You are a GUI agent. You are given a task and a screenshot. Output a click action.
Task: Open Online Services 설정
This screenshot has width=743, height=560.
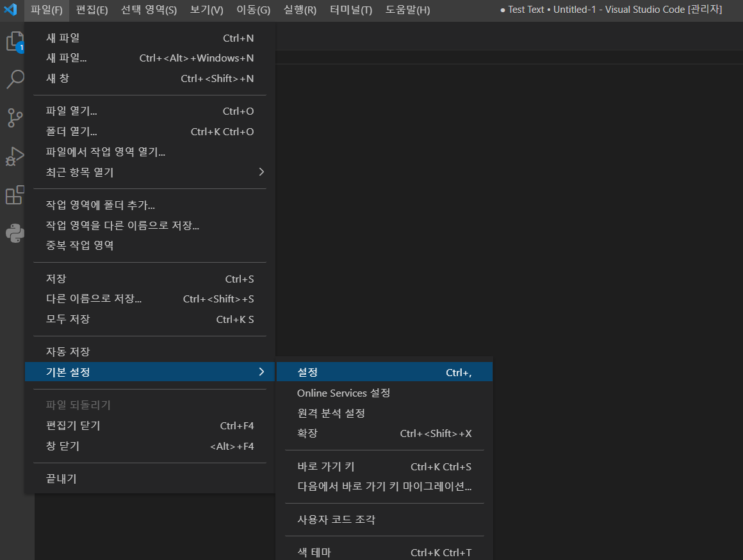click(384, 393)
